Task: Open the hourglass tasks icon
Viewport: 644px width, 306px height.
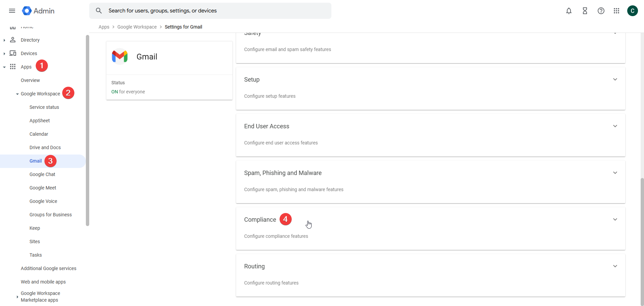Action: point(585,11)
